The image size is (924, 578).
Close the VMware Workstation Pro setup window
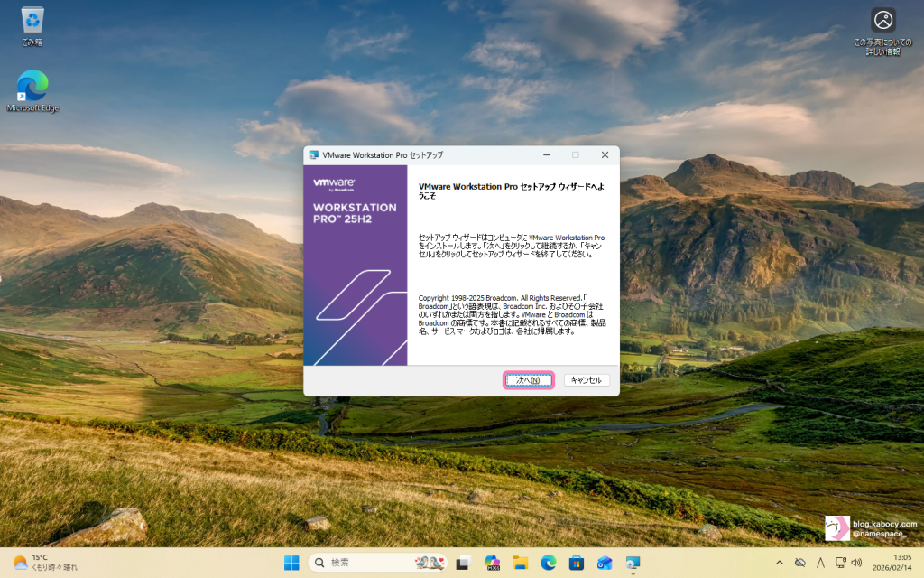[x=605, y=155]
